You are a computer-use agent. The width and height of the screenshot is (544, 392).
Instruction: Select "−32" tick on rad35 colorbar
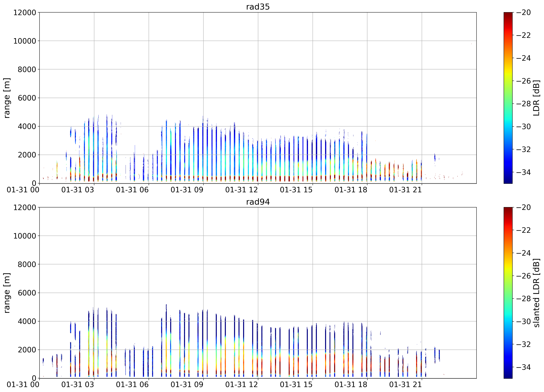[x=523, y=149]
